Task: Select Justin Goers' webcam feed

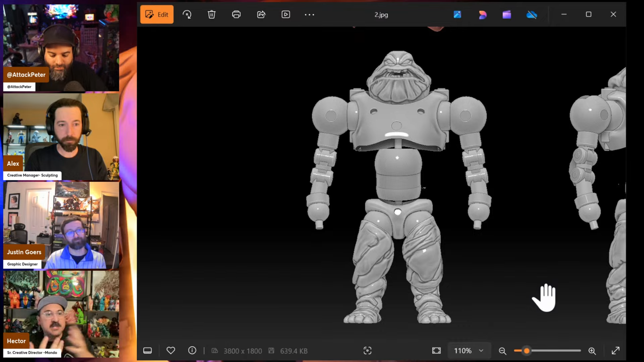Action: click(x=61, y=225)
